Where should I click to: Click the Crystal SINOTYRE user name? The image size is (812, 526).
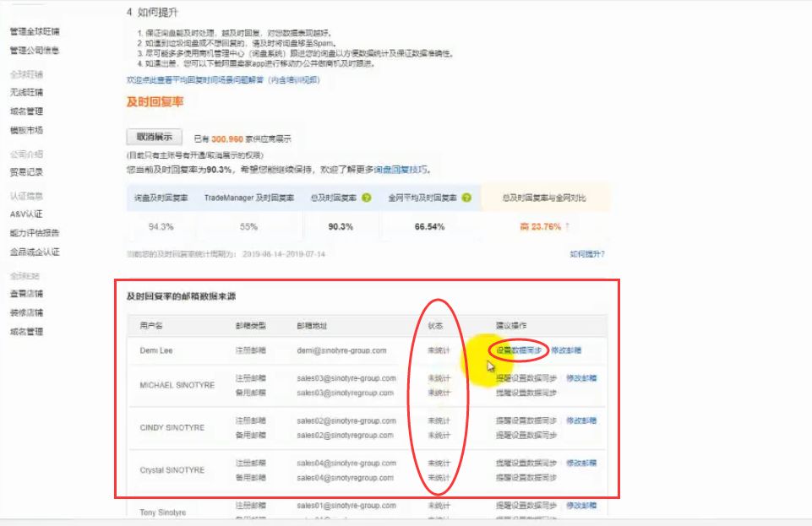pyautogui.click(x=172, y=470)
